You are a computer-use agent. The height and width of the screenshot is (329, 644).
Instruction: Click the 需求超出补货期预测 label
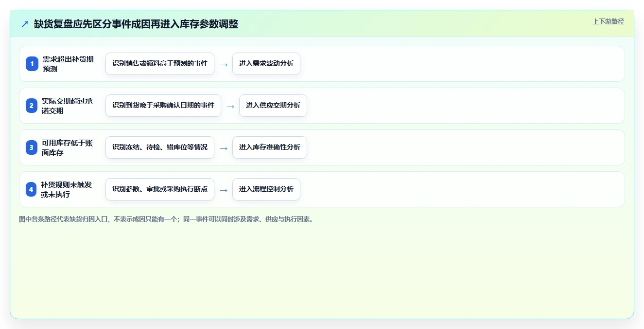point(68,64)
